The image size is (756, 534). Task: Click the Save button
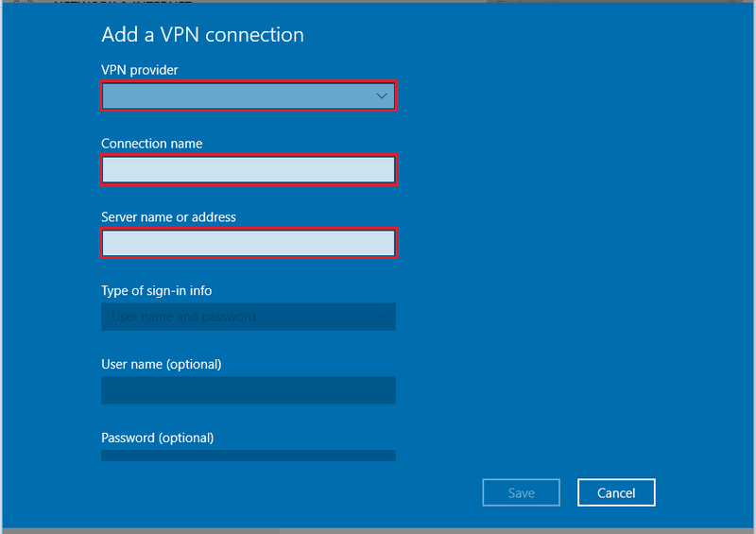(x=522, y=492)
